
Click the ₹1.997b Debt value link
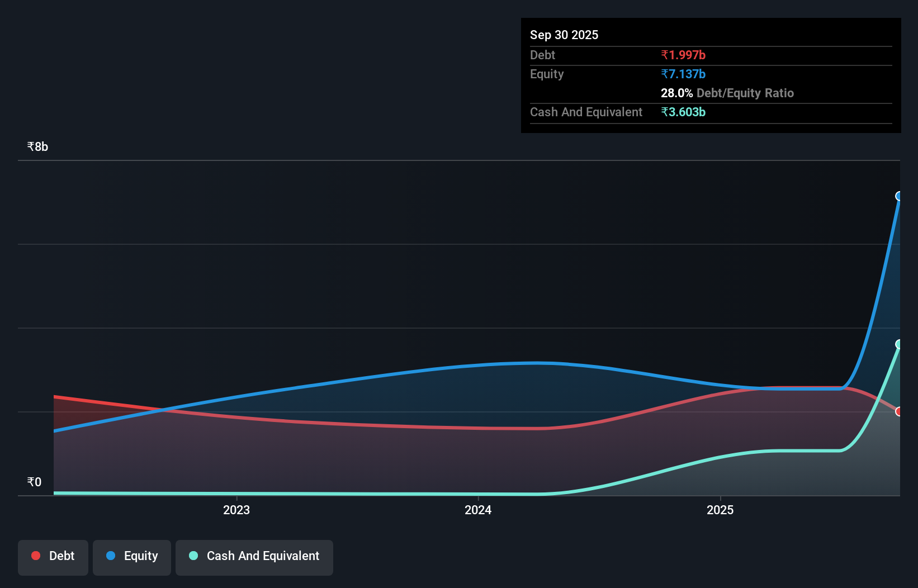pyautogui.click(x=683, y=55)
